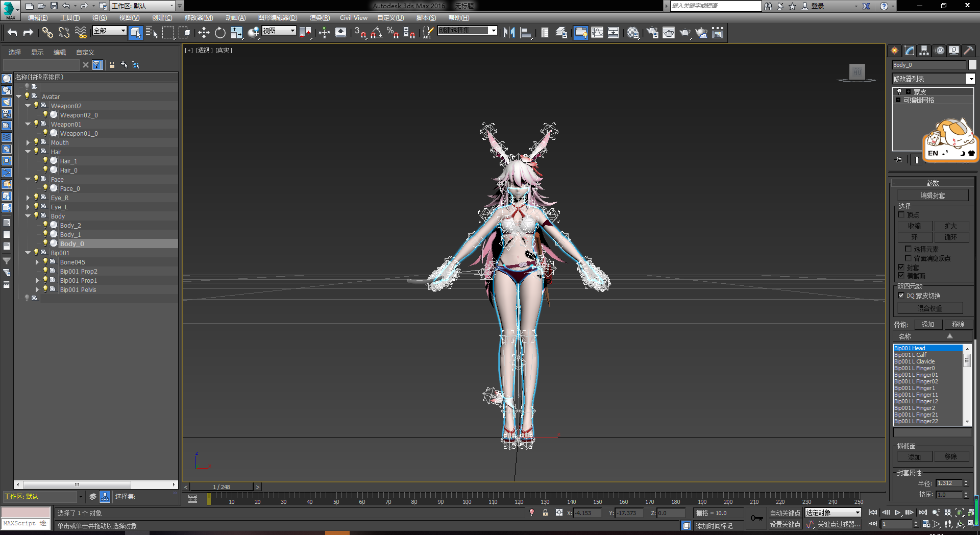The height and width of the screenshot is (535, 980).
Task: Click the Select and Link chain icon
Action: tap(47, 33)
